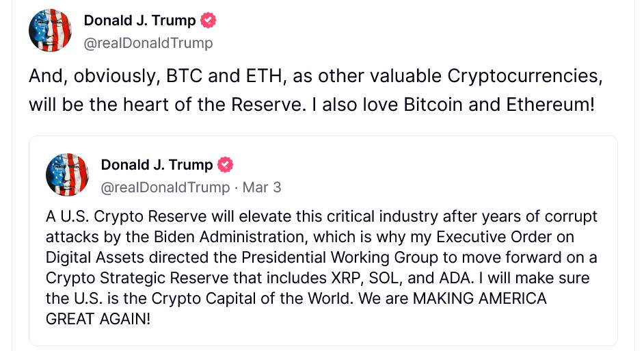Click the red verified badge on top post

click(208, 20)
